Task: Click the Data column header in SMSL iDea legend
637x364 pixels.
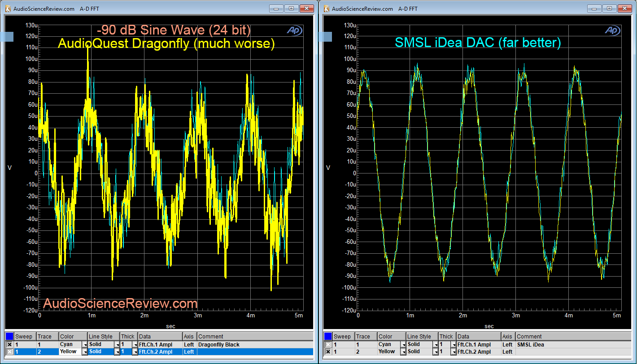Action: [x=479, y=337]
